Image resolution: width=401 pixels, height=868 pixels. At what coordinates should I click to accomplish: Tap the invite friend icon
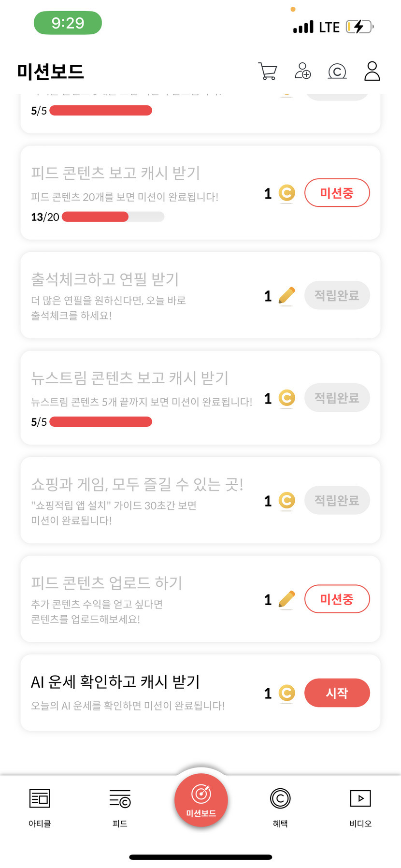click(303, 71)
